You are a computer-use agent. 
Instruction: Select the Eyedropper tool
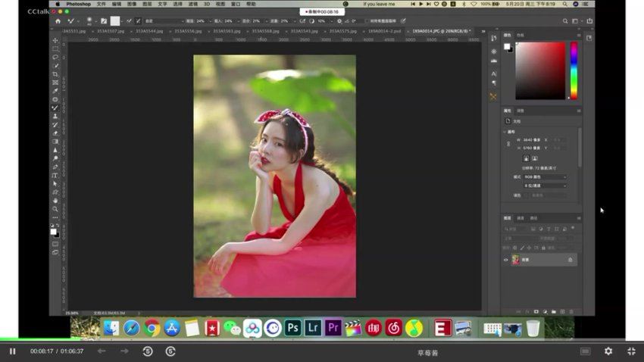coord(55,91)
